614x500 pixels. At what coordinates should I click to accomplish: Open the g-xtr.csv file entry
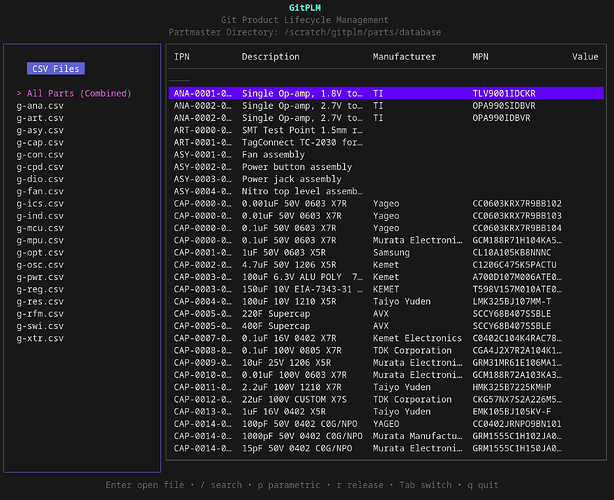point(40,339)
